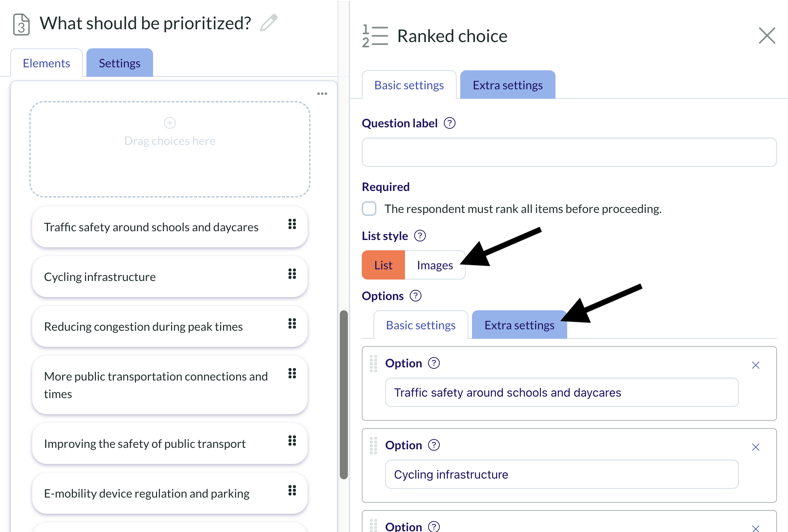Click the List style help icon
The height and width of the screenshot is (532, 788).
tap(420, 236)
